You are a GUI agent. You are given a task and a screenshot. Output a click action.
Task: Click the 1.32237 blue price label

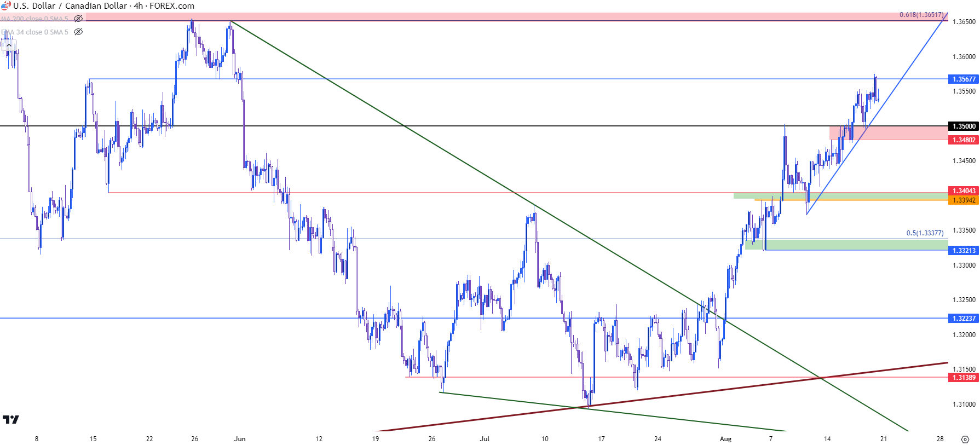click(x=964, y=318)
